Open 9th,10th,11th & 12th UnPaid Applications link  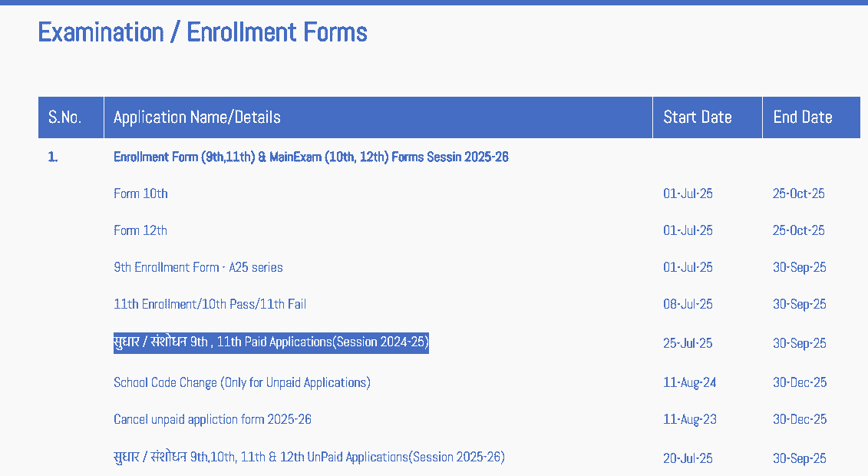pos(309,458)
